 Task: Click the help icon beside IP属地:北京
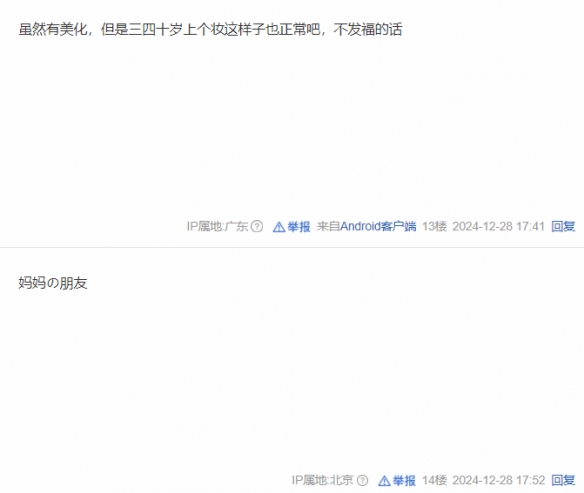pos(362,480)
